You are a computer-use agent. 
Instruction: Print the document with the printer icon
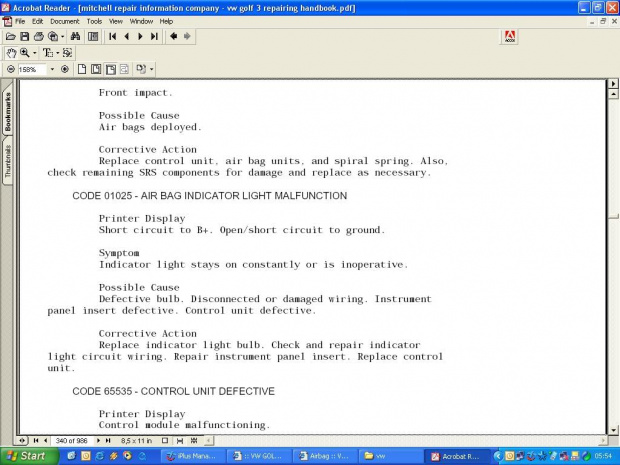point(38,37)
